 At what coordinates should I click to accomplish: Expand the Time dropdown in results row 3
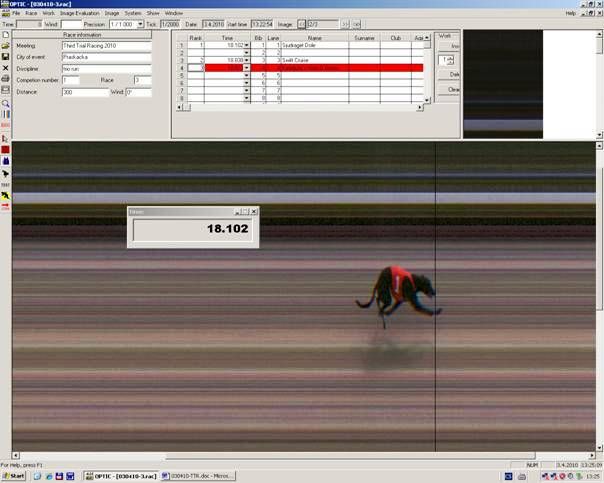(x=247, y=60)
